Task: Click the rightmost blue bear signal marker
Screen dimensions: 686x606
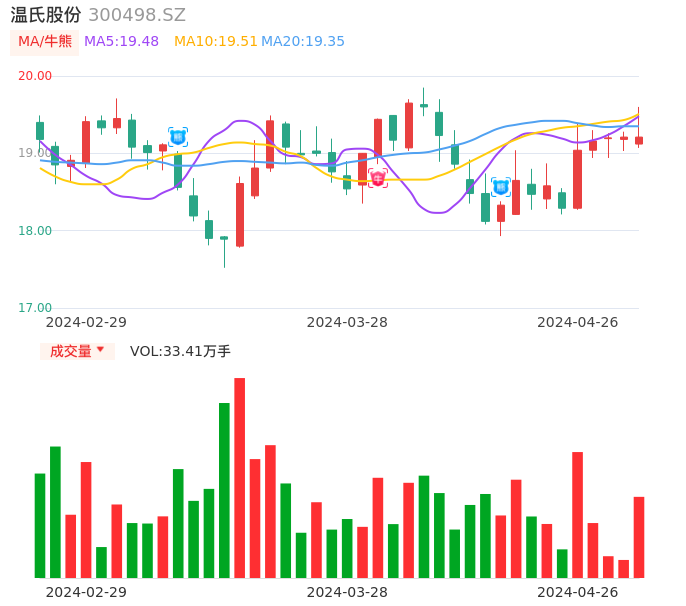Action: click(x=501, y=187)
